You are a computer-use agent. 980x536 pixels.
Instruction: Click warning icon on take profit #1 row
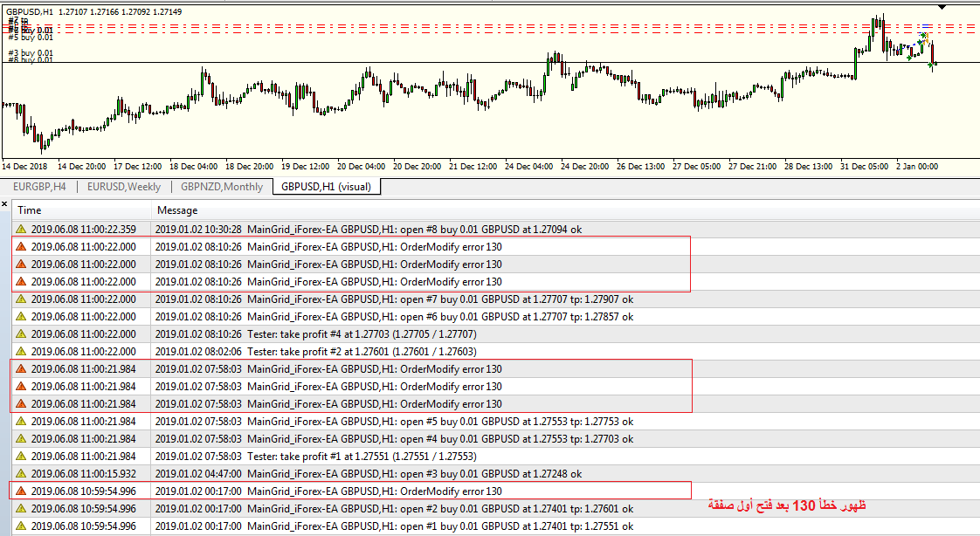point(21,457)
